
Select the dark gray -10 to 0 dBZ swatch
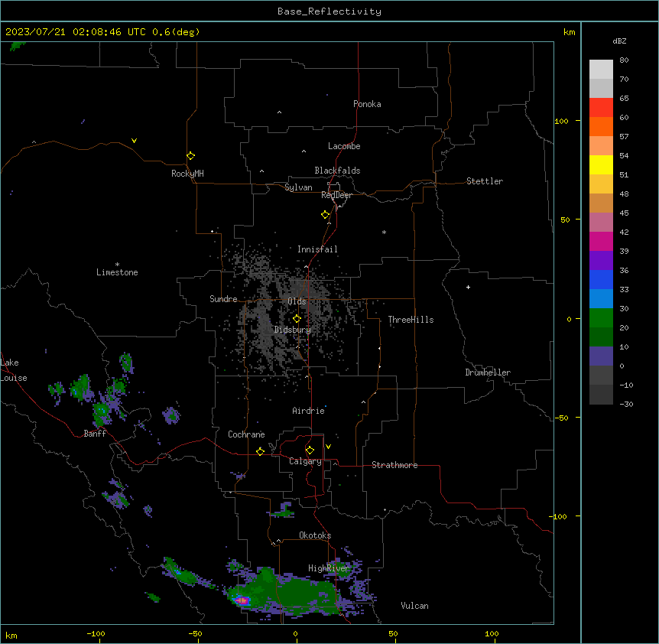[601, 376]
